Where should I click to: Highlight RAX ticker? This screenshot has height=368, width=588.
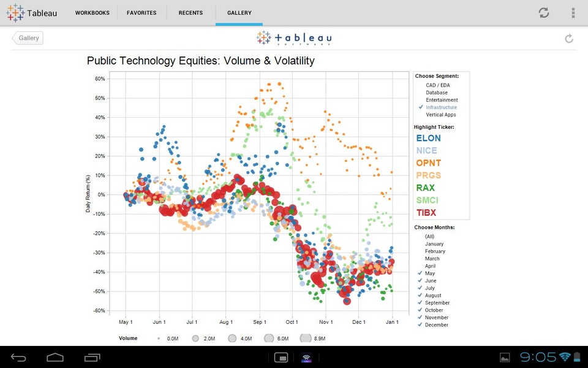point(425,188)
